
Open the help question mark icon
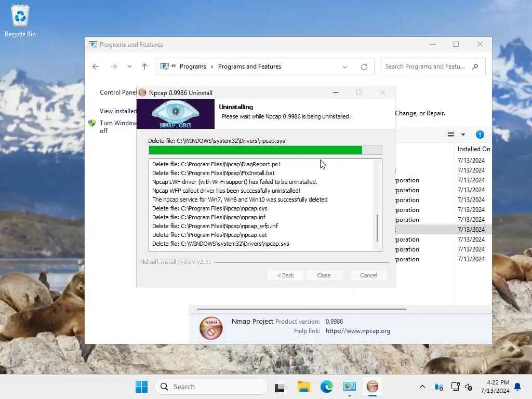(x=480, y=135)
